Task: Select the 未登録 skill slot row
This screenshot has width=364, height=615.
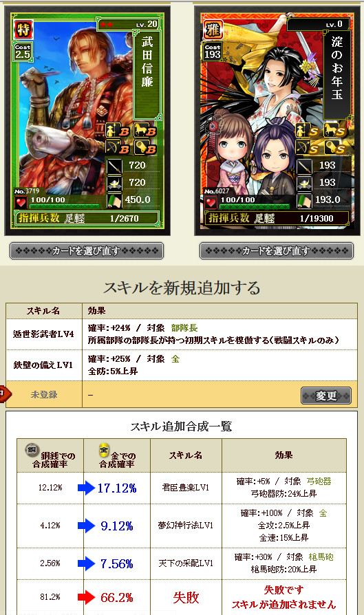Action: pyautogui.click(x=181, y=394)
